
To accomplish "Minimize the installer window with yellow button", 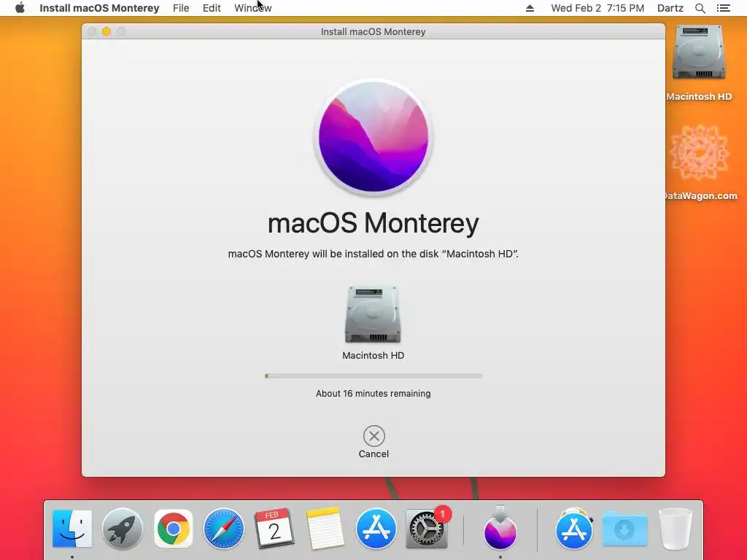I will [x=107, y=31].
